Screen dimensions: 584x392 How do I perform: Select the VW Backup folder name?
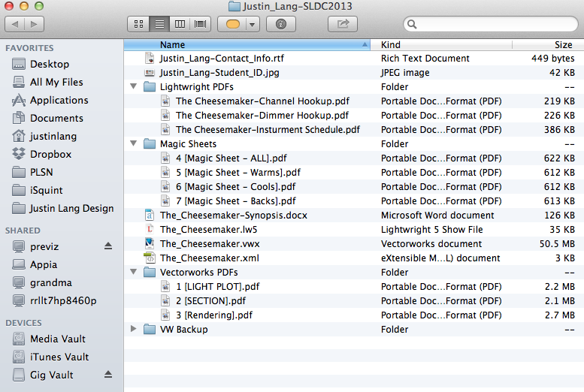pyautogui.click(x=184, y=329)
